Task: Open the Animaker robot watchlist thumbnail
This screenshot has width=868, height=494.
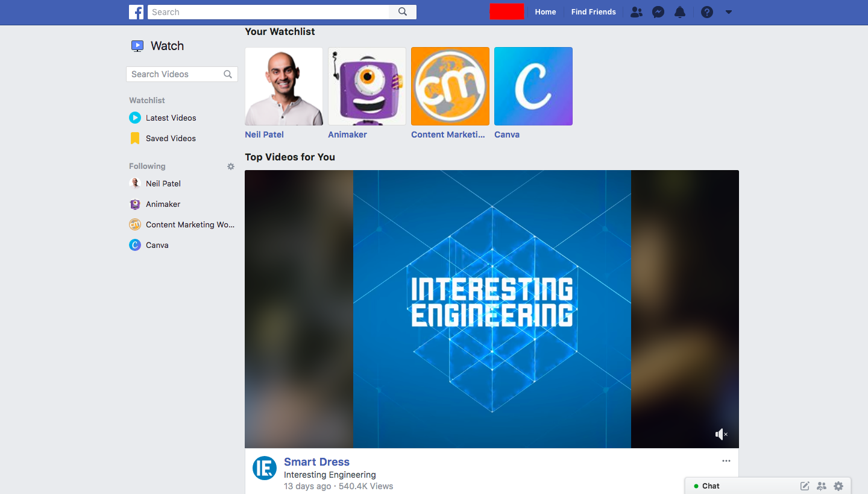Action: pos(367,86)
